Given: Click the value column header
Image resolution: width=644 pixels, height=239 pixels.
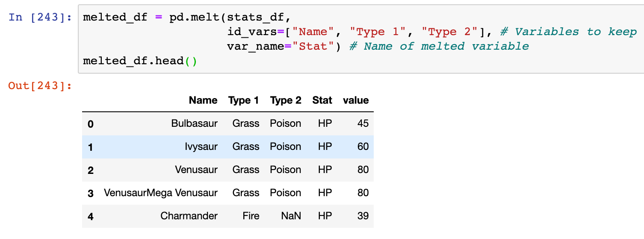Looking at the screenshot, I should click(356, 100).
